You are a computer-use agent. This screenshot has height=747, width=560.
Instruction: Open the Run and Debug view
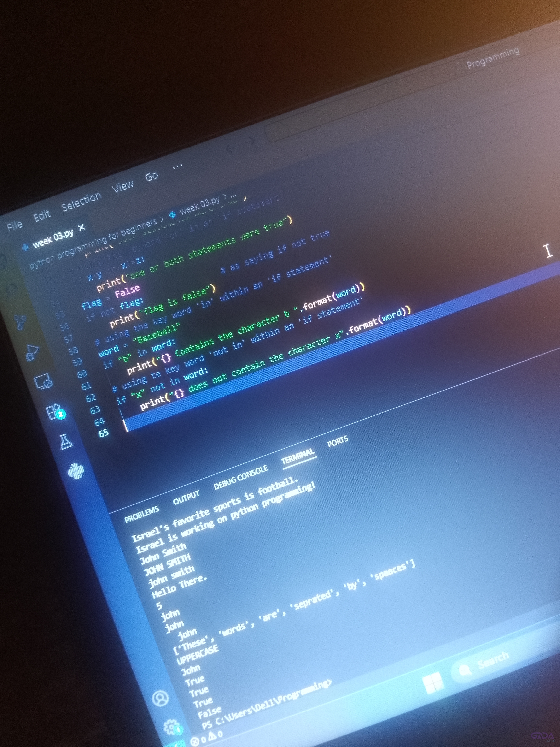[32, 352]
